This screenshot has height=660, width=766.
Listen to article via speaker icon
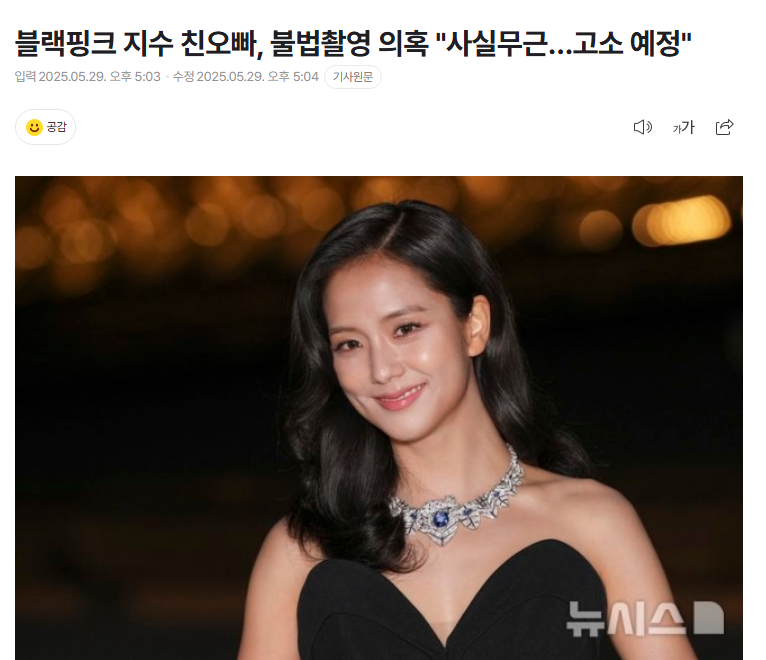[642, 127]
